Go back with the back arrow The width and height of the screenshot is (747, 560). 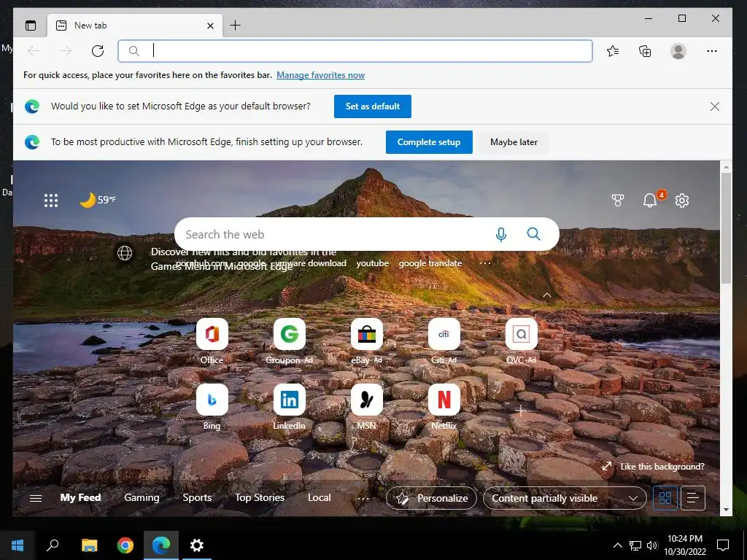[x=34, y=51]
